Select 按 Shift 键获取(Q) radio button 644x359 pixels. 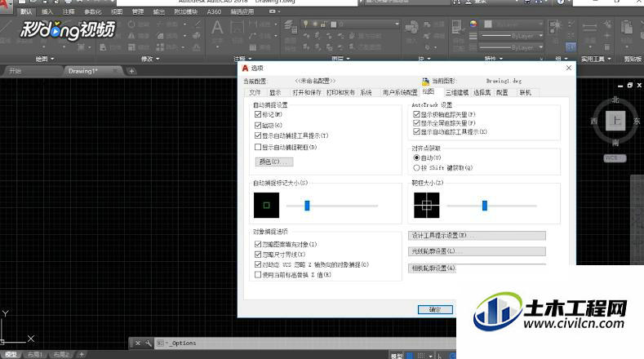(416, 167)
